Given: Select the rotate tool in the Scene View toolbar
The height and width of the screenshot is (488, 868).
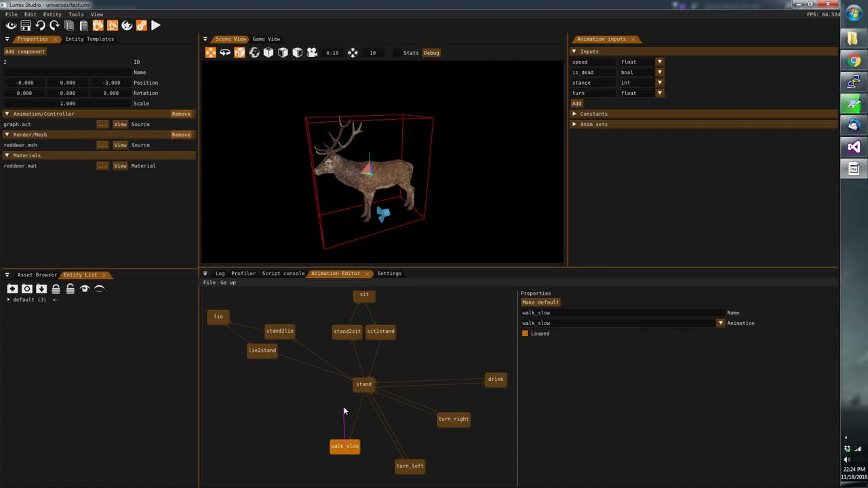Looking at the screenshot, I should (x=224, y=52).
